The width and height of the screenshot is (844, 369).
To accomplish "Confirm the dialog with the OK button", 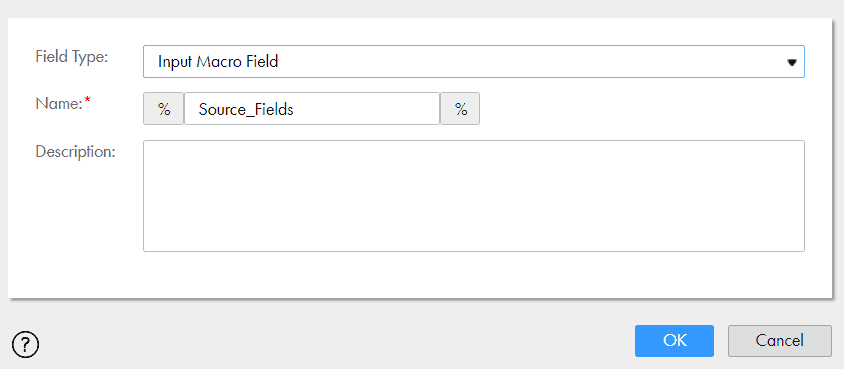I will [674, 340].
